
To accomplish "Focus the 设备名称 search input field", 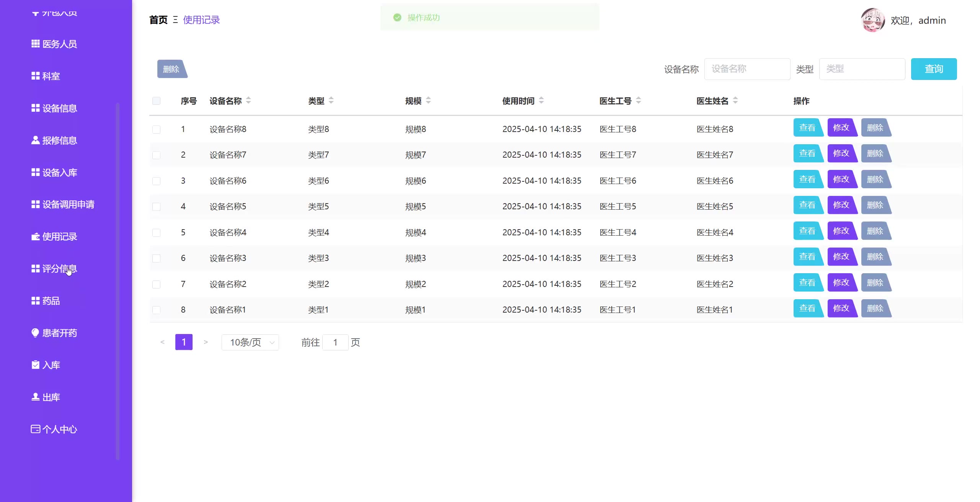I will pyautogui.click(x=747, y=69).
